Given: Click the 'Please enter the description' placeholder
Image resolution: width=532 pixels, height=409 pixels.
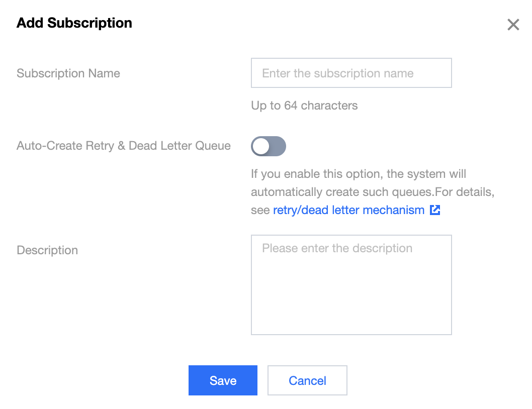Looking at the screenshot, I should (x=337, y=248).
